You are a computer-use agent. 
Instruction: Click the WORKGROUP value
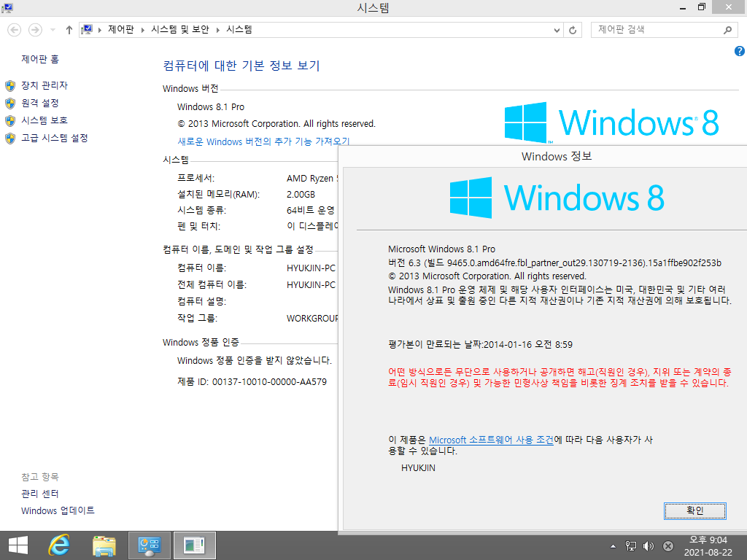312,318
